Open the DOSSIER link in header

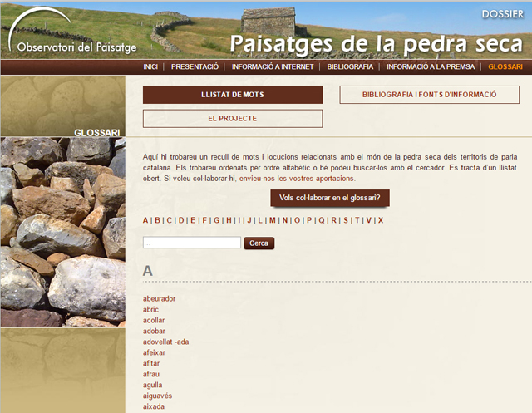point(502,14)
